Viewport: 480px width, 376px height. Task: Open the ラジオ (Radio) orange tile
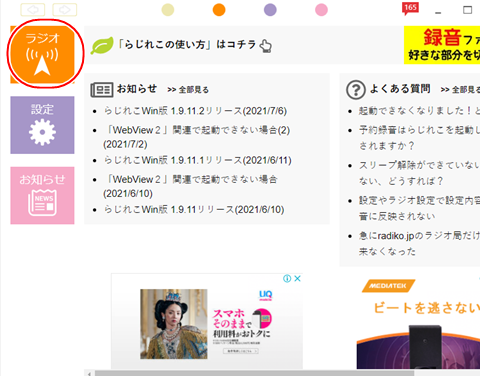(42, 54)
